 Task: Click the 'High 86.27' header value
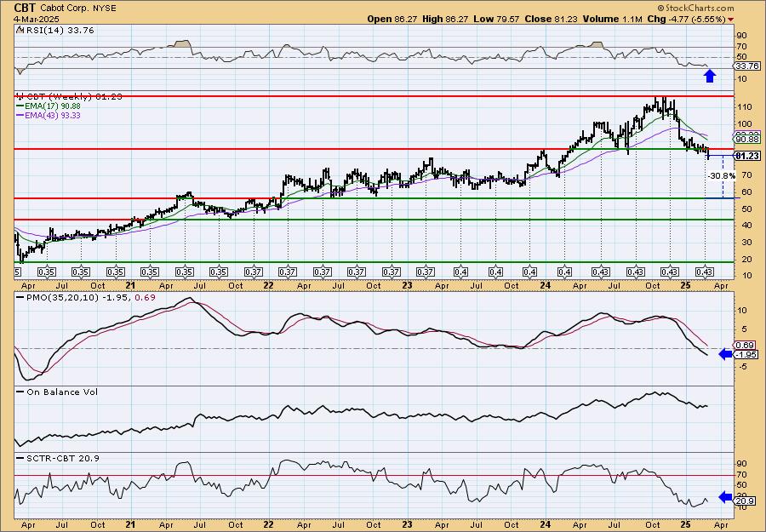445,19
